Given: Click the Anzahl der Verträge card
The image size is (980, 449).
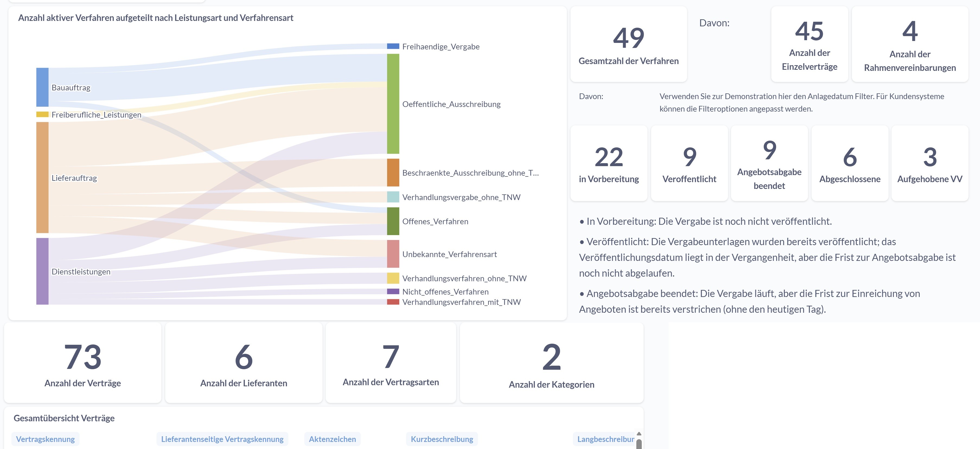Looking at the screenshot, I should (x=82, y=363).
